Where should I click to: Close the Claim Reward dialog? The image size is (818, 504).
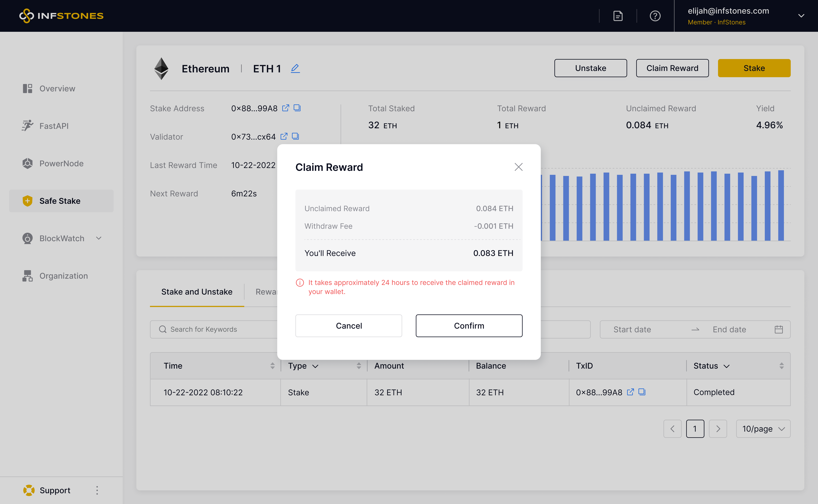point(518,167)
